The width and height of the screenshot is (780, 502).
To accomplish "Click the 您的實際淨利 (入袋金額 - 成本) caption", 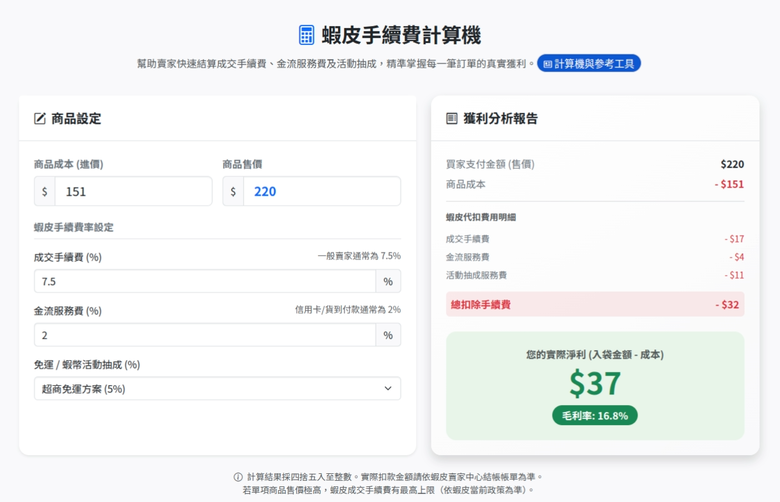I will coord(595,355).
